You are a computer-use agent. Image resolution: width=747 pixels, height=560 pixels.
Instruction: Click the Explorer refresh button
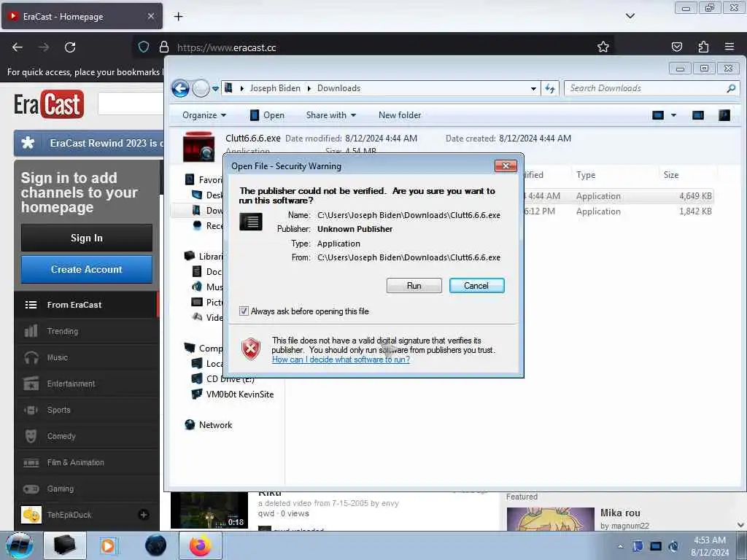[x=550, y=88]
